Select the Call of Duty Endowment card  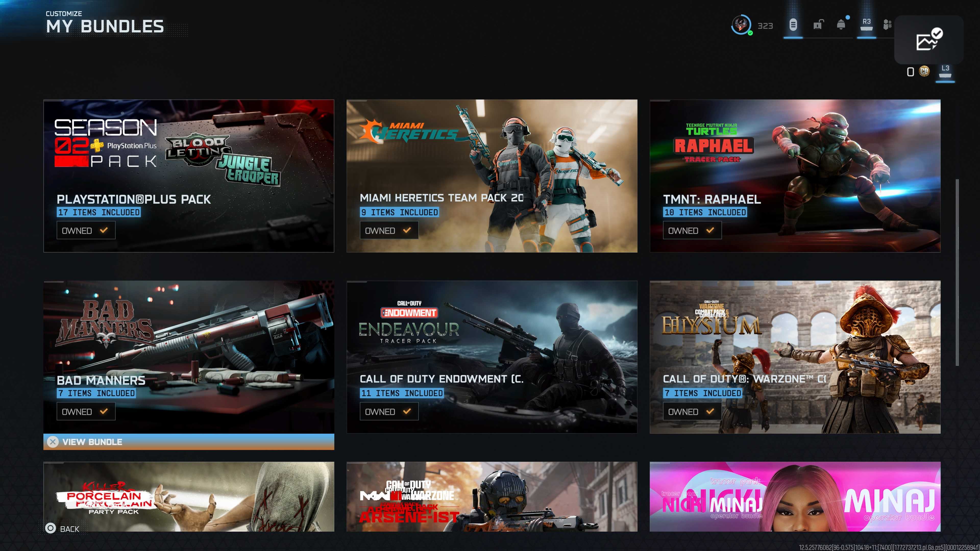[492, 357]
